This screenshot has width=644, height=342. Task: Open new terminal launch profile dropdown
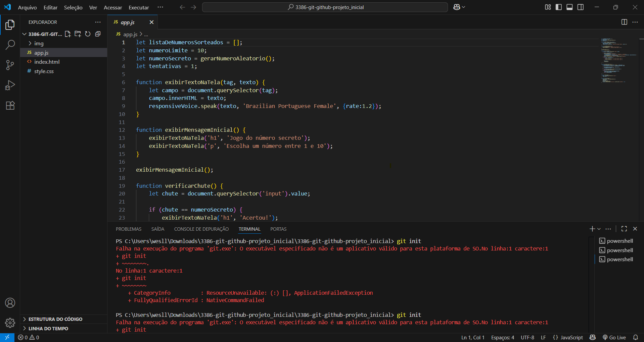tap(599, 229)
